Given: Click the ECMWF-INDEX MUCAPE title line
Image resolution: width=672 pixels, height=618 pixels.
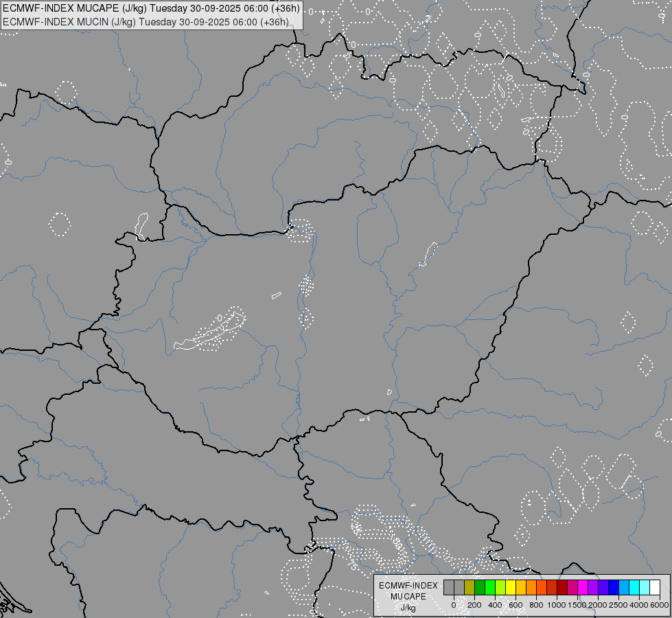Looking at the screenshot, I should (x=151, y=8).
